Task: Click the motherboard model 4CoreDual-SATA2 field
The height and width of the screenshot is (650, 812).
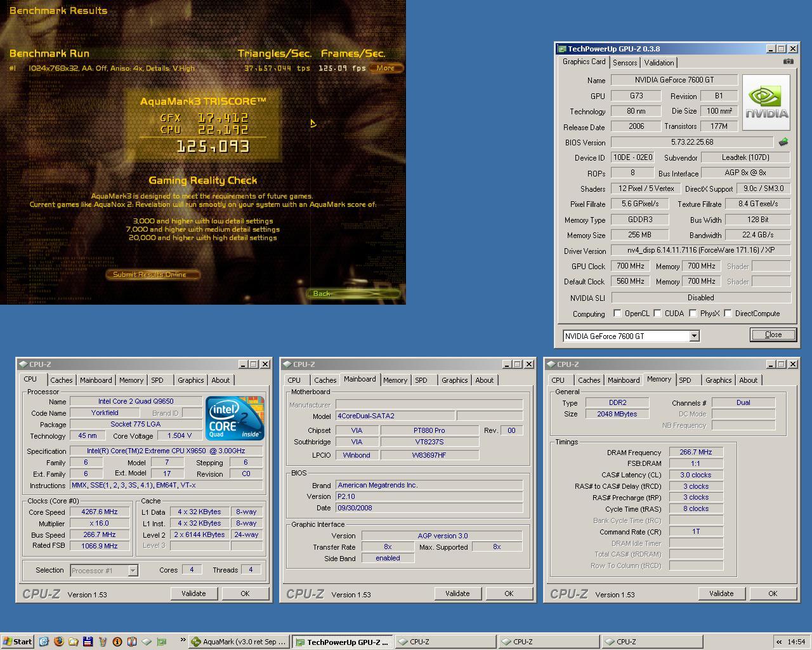Action: (395, 416)
